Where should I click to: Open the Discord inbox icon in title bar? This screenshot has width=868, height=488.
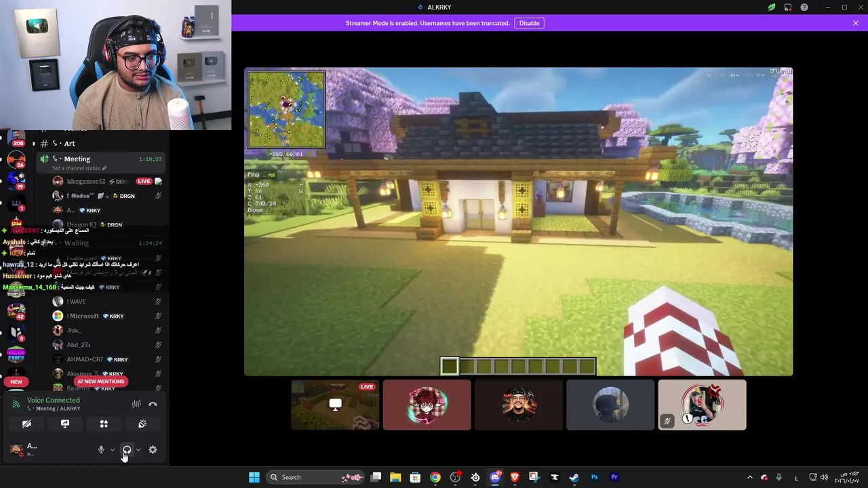coord(788,7)
